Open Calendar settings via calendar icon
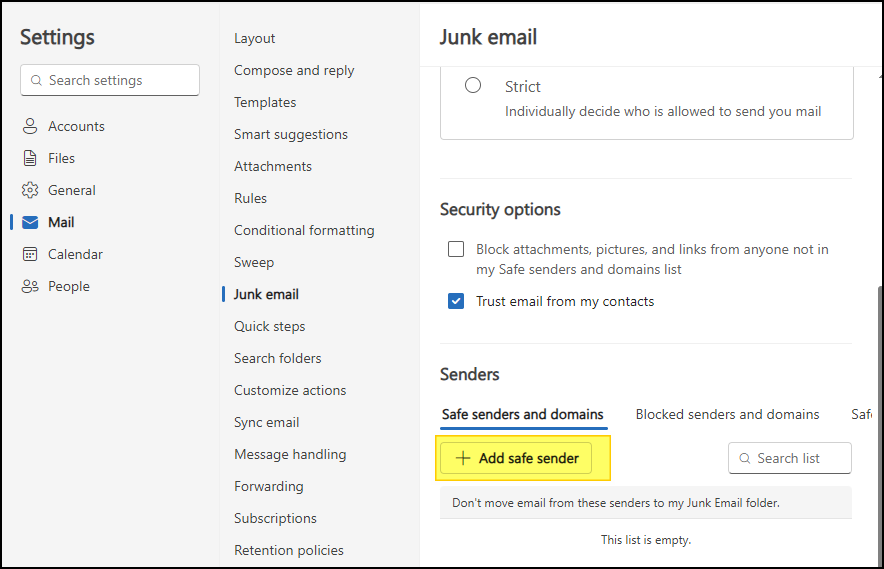The height and width of the screenshot is (569, 884). pos(30,254)
